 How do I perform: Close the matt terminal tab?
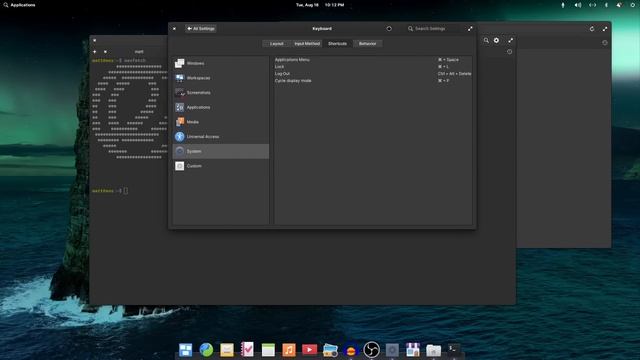point(105,52)
